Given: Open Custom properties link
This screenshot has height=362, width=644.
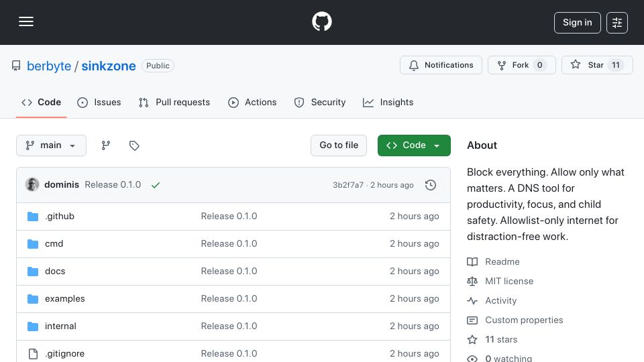Looking at the screenshot, I should (x=524, y=320).
